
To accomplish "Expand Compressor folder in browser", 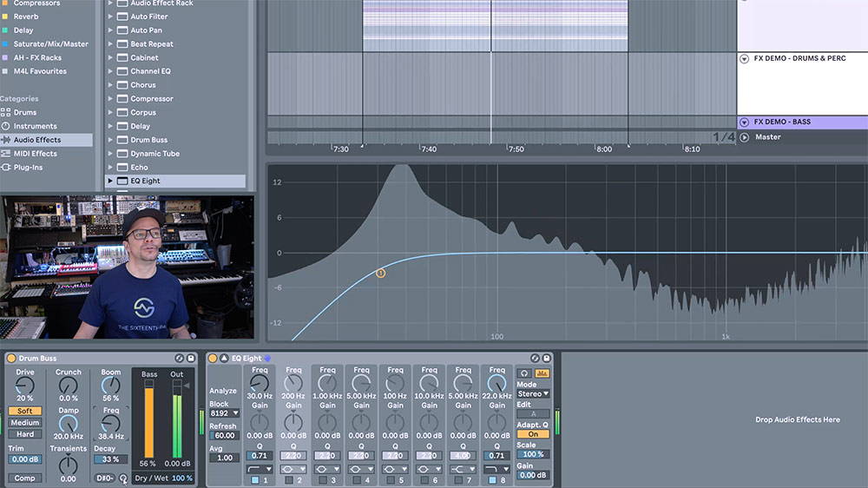I will pos(110,99).
